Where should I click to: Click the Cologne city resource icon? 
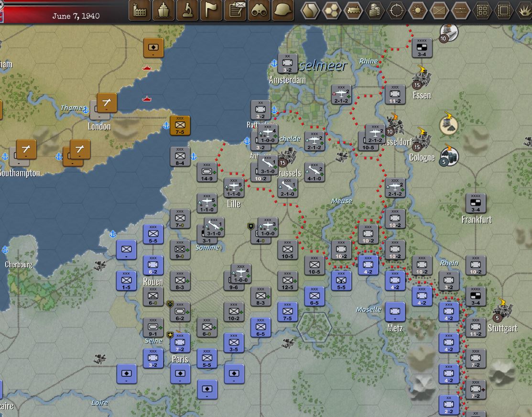coord(422,140)
